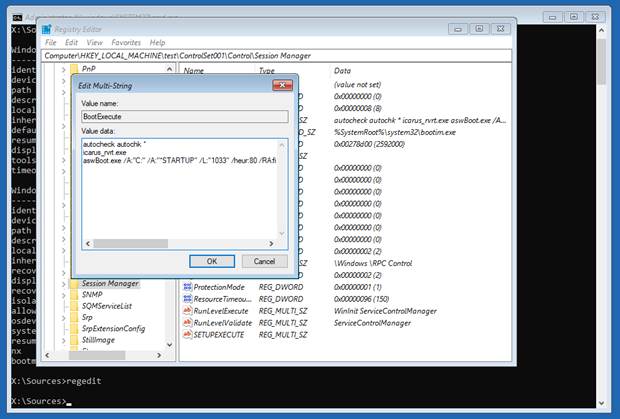This screenshot has width=620, height=419.
Task: Click the ResourceTimeou... DWORD value icon
Action: tap(187, 299)
